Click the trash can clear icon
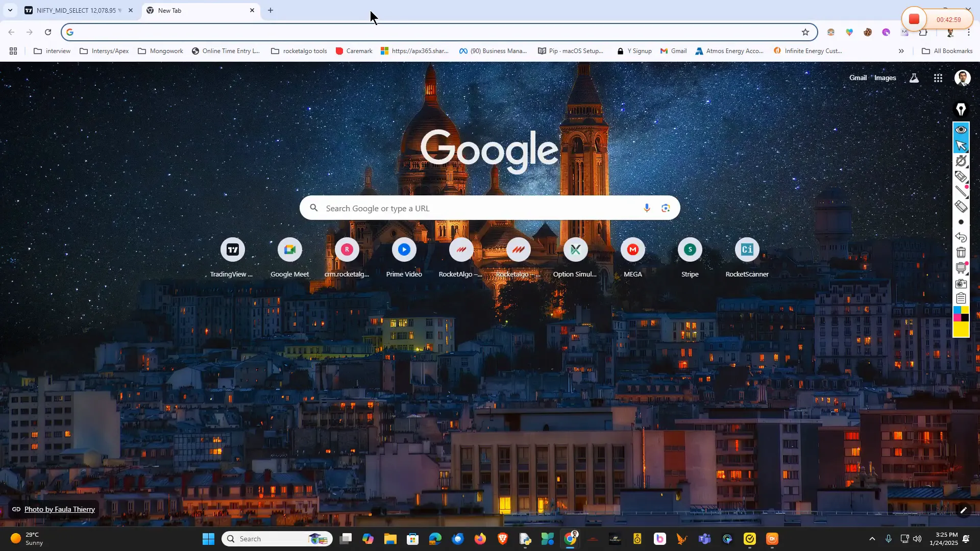980x551 pixels. click(961, 253)
